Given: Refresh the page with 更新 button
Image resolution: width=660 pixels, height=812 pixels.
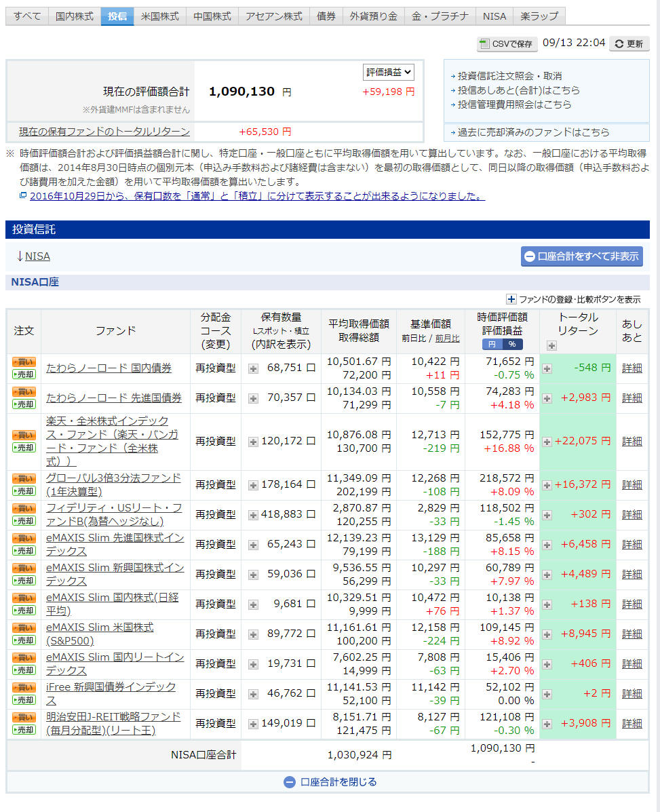Looking at the screenshot, I should (x=629, y=44).
